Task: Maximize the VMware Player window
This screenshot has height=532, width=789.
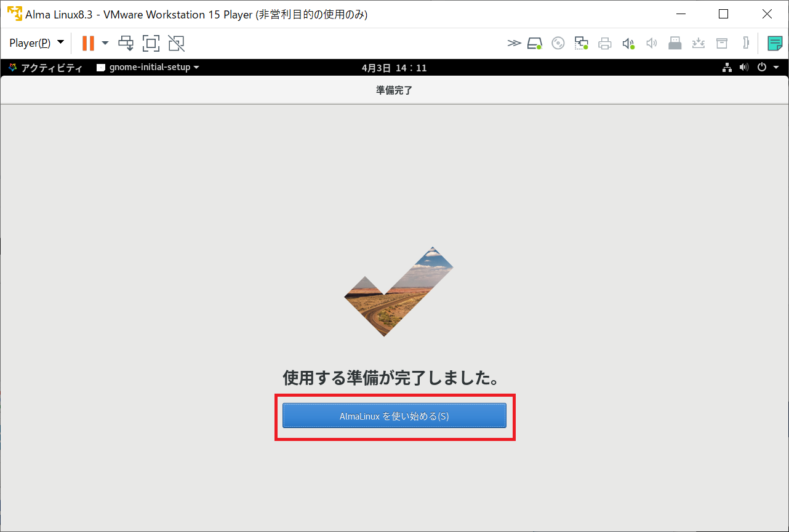Action: pyautogui.click(x=724, y=14)
